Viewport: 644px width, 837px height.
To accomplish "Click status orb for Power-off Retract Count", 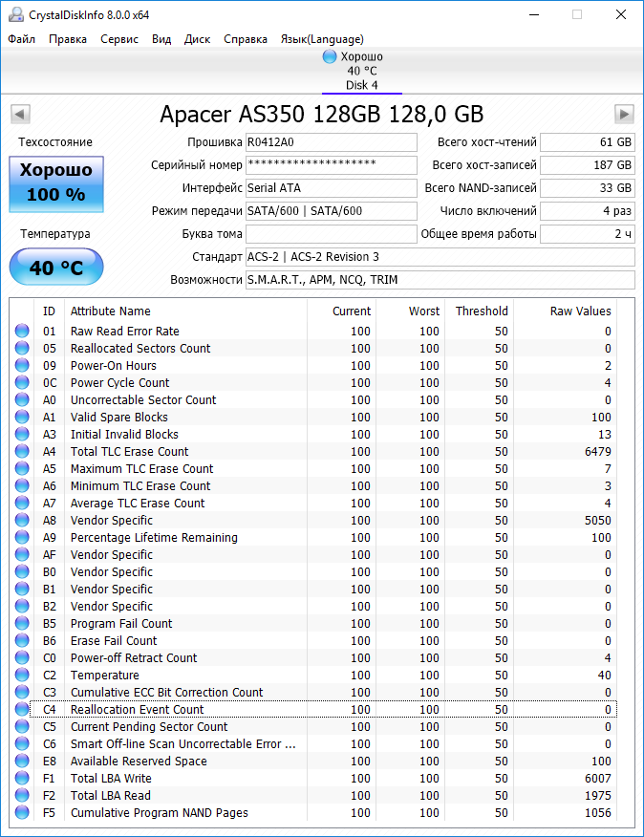I will point(22,657).
